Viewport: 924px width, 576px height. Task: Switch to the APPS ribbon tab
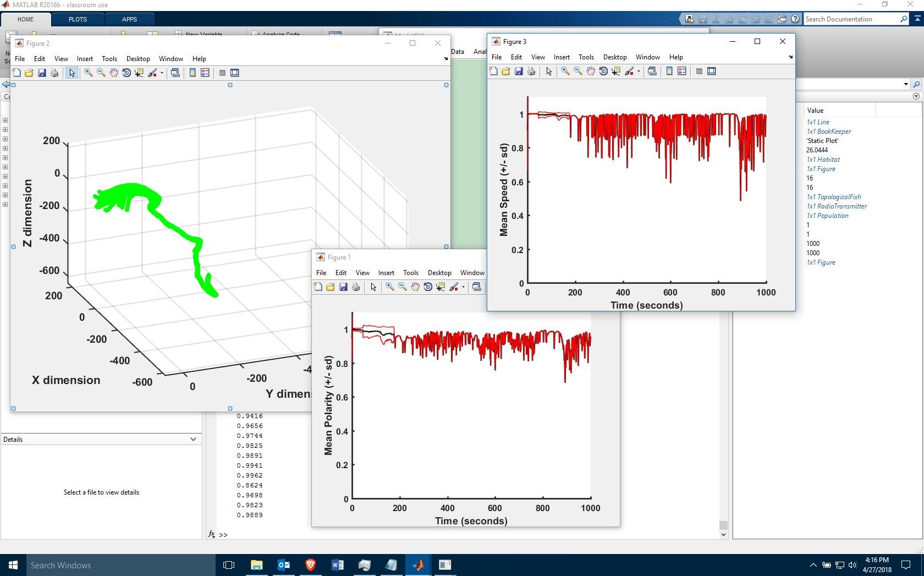pos(129,19)
